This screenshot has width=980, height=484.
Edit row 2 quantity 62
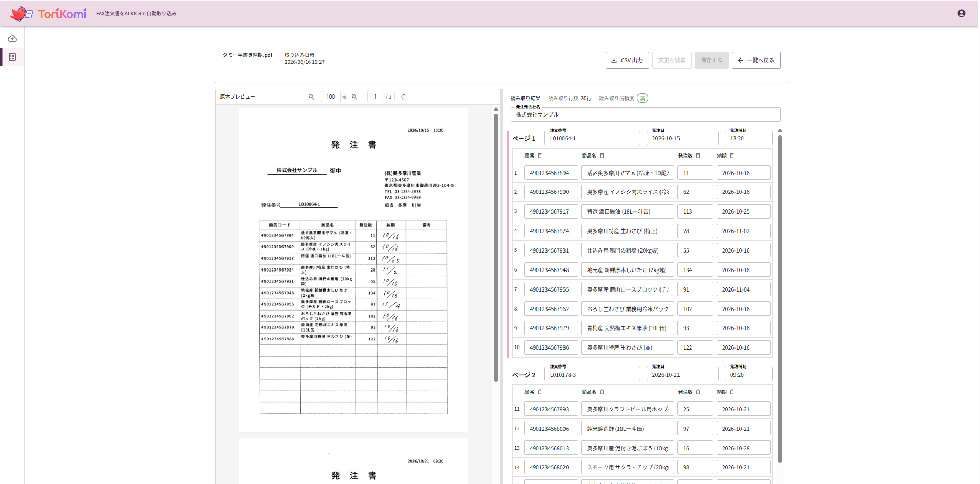point(695,192)
